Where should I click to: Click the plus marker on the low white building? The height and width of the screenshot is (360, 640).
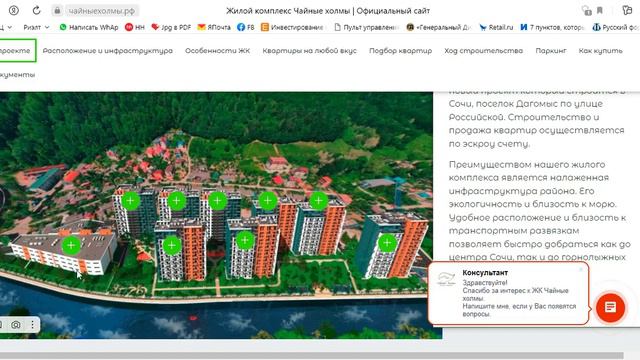(71, 245)
